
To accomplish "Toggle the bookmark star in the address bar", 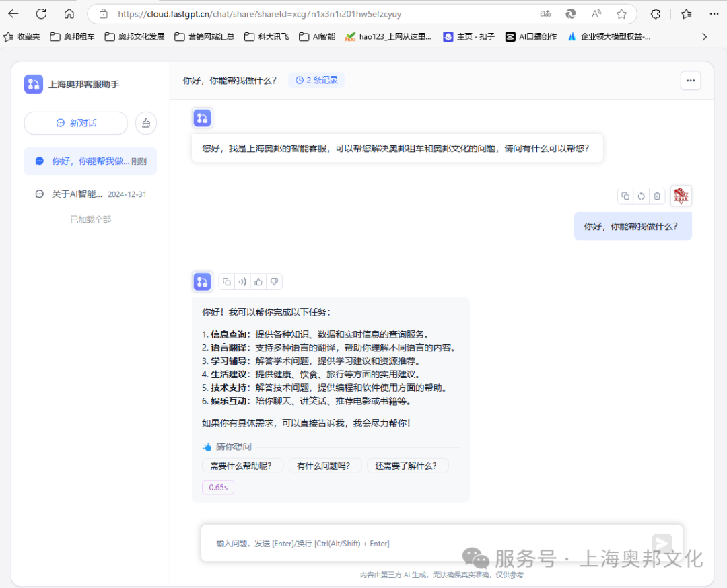I will (x=620, y=13).
